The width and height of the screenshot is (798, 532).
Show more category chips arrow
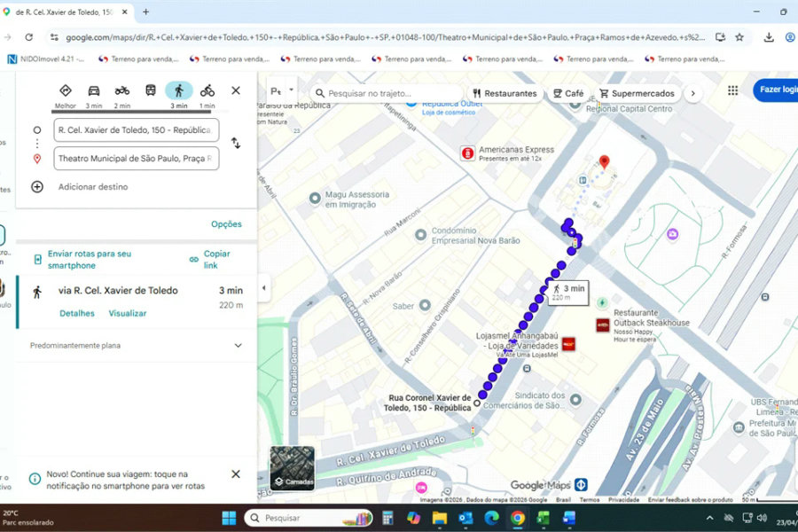(x=693, y=93)
